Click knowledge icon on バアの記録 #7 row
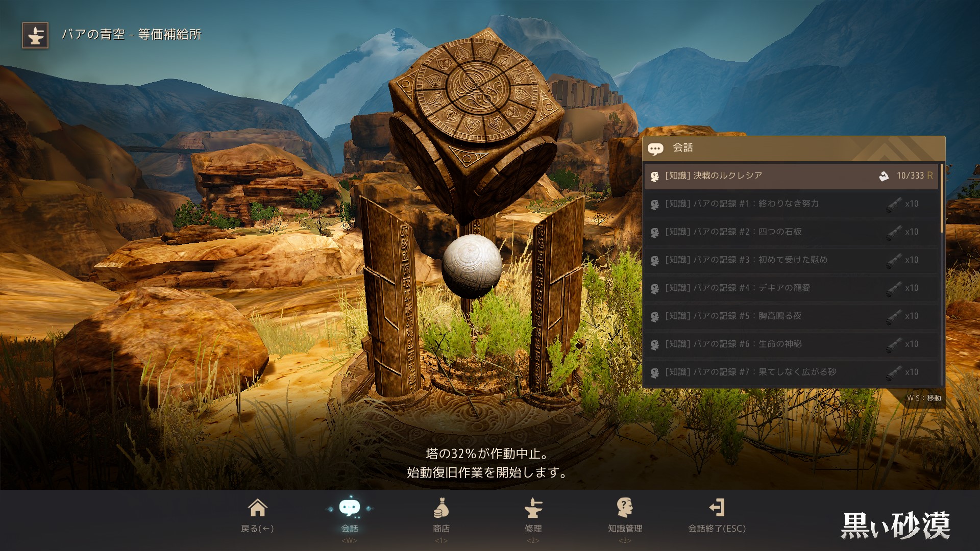This screenshot has height=551, width=980. (654, 372)
